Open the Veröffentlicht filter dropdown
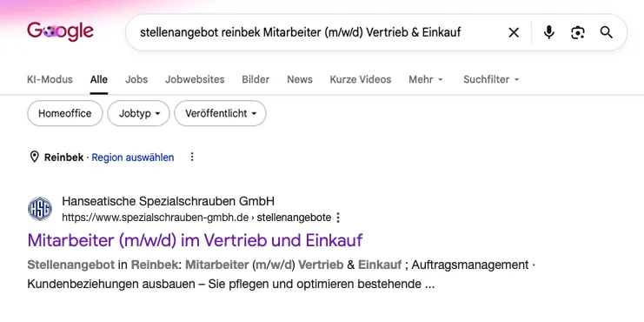The width and height of the screenshot is (644, 322). 220,113
